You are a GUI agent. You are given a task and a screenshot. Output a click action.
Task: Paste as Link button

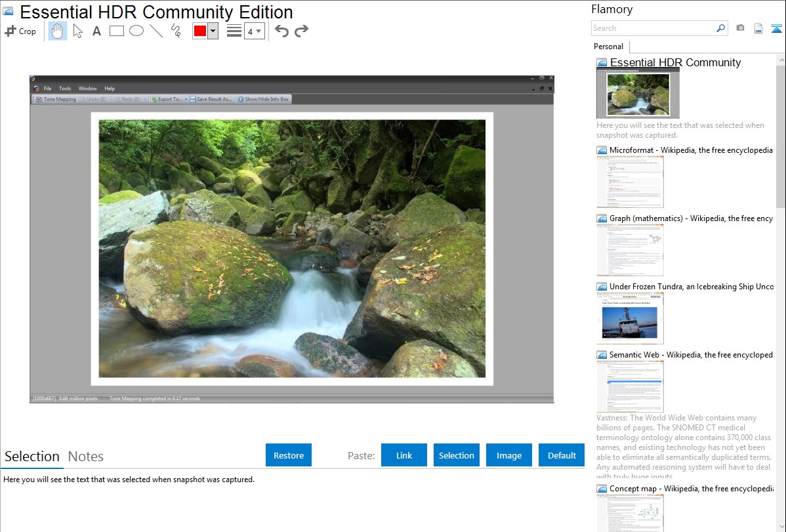[404, 455]
